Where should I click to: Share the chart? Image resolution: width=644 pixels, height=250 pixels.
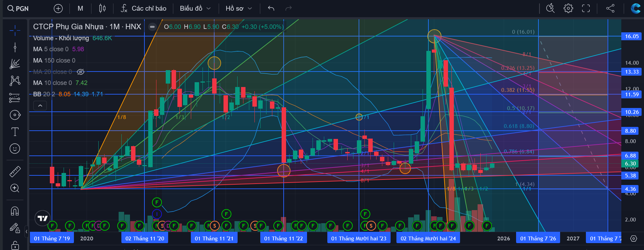[610, 9]
